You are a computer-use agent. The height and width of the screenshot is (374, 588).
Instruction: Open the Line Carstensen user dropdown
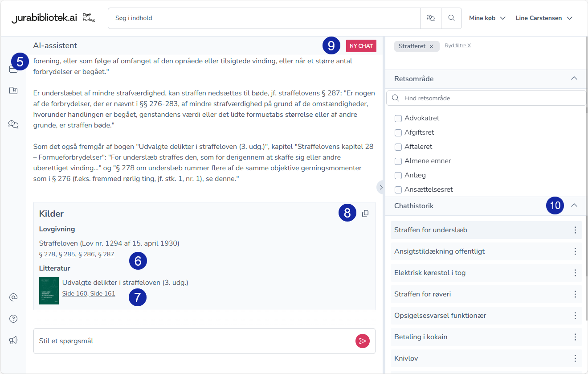(x=544, y=18)
